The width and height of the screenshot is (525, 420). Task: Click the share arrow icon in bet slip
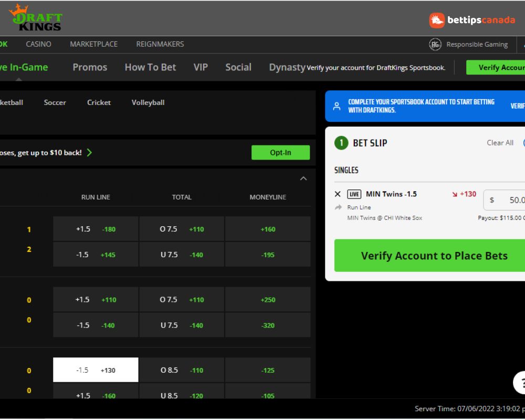(x=338, y=207)
